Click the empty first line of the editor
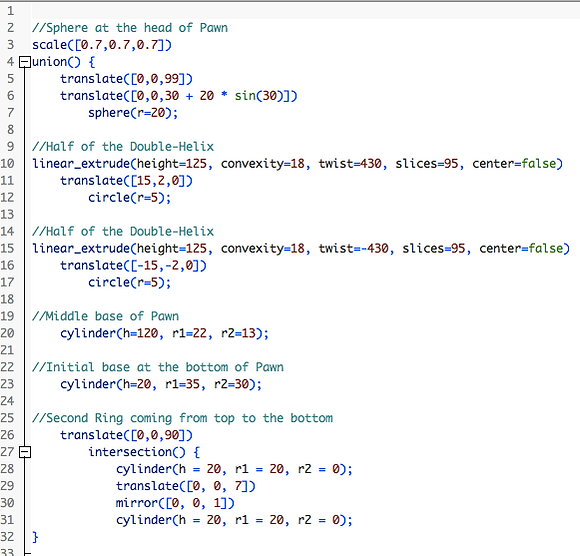The image size is (580, 556). tap(306, 11)
